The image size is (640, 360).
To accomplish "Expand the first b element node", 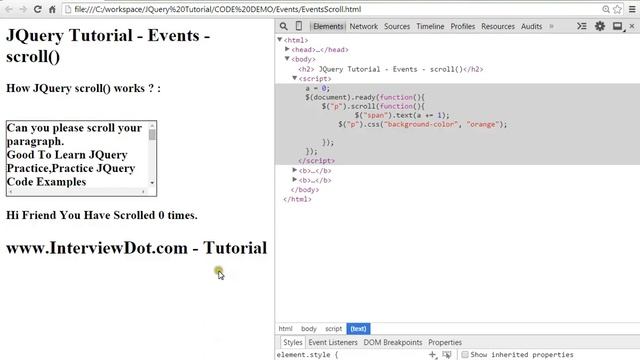I will point(295,170).
